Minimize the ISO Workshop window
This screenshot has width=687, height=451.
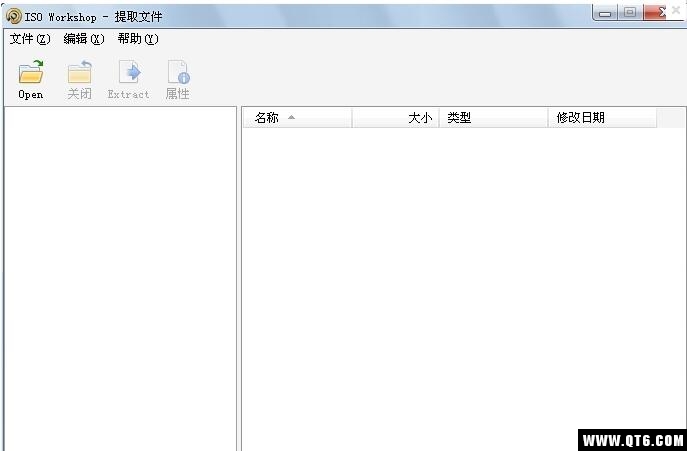(605, 12)
